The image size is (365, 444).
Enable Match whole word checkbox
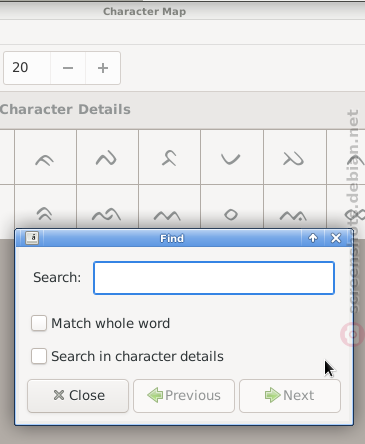point(39,323)
